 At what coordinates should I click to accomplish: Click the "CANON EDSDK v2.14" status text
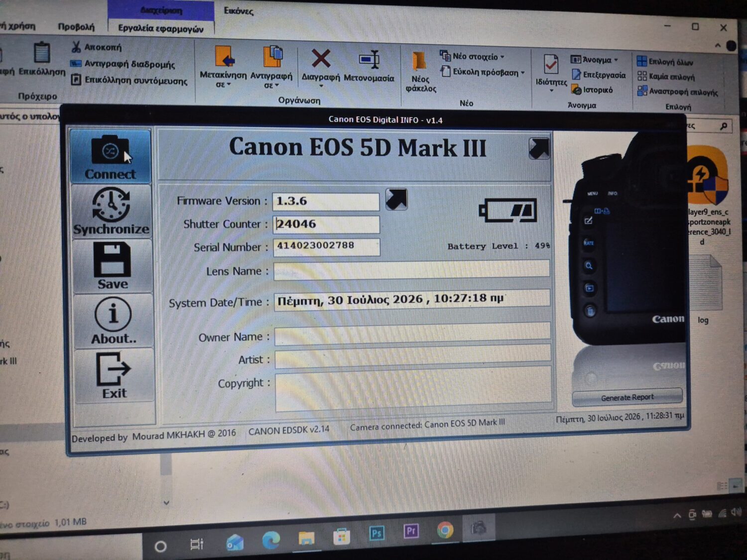[289, 430]
